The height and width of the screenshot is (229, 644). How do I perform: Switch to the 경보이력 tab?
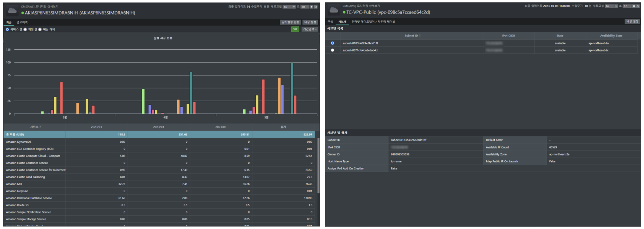[22, 22]
